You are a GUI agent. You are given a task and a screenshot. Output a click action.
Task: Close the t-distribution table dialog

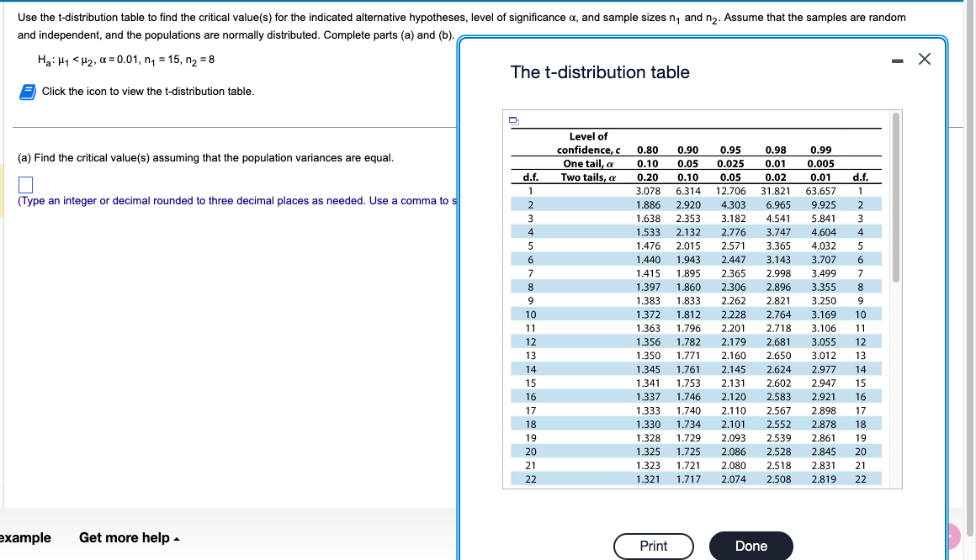pyautogui.click(x=925, y=59)
